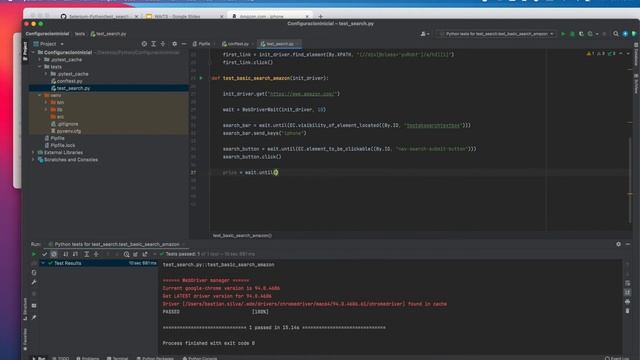Viewport: 640px width, 360px height.
Task: Open Search Everywhere magnifier in main toolbar
Action: pos(616,34)
